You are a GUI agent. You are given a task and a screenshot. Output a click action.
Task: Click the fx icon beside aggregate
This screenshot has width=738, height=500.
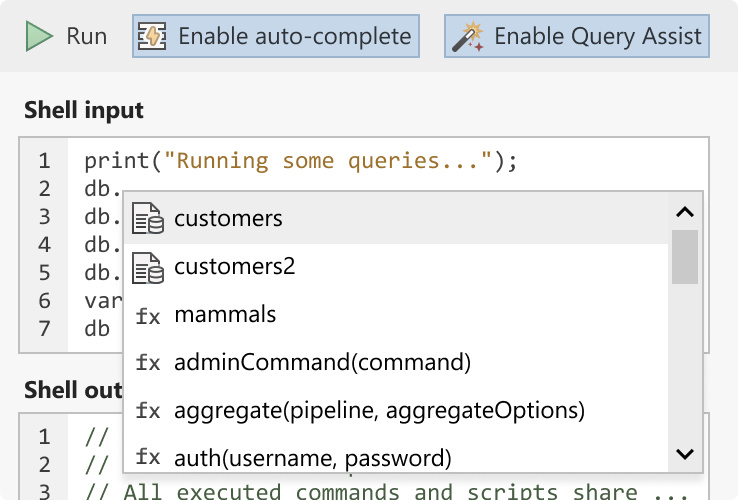pyautogui.click(x=148, y=411)
